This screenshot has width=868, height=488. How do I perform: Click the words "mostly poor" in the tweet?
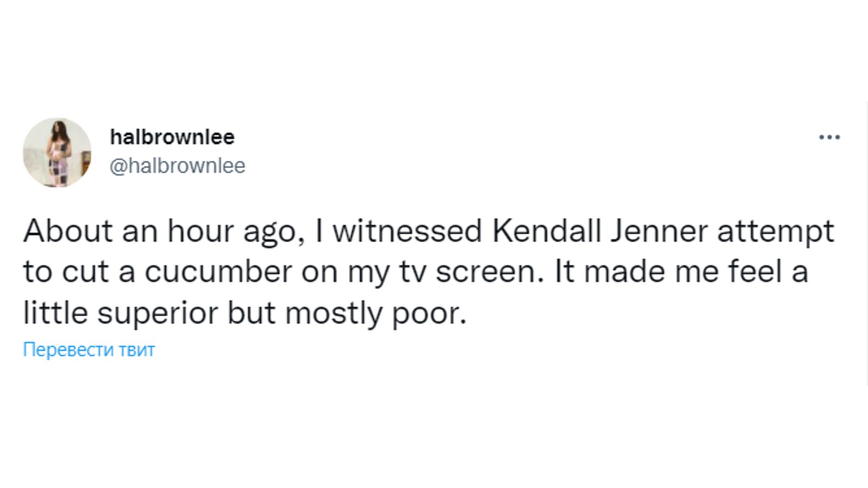pyautogui.click(x=375, y=313)
